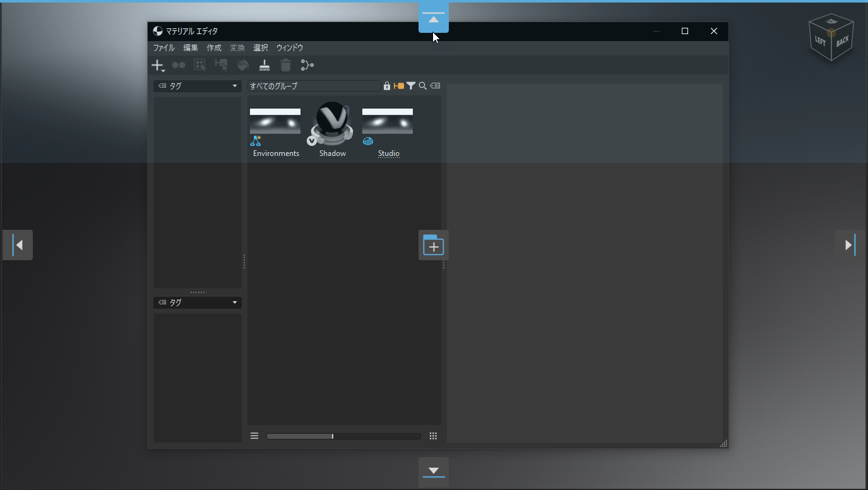The image size is (868, 490).
Task: Click the assign material to selection icon
Action: pos(222,65)
